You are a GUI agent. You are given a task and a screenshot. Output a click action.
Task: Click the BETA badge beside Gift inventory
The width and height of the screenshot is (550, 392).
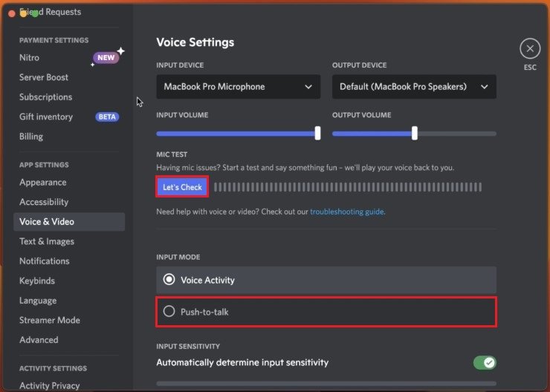point(107,117)
